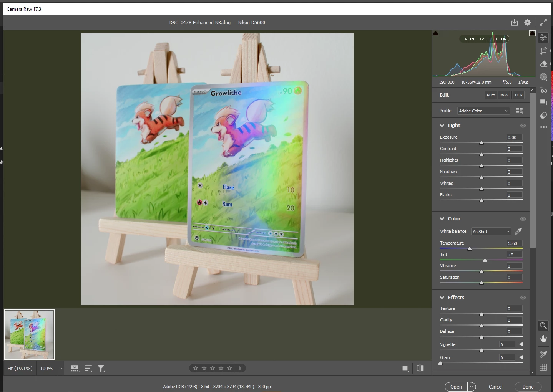
Task: Expand the Grain options triangle
Action: 521,357
